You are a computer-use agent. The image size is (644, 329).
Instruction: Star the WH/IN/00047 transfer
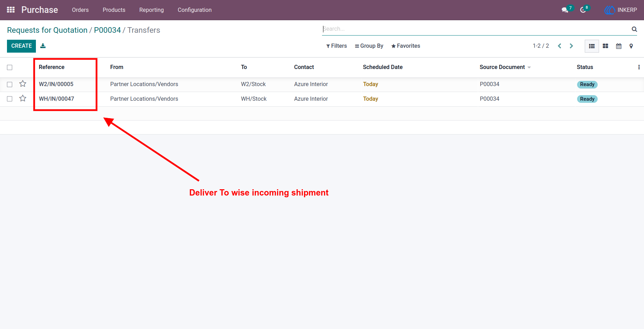(x=23, y=98)
